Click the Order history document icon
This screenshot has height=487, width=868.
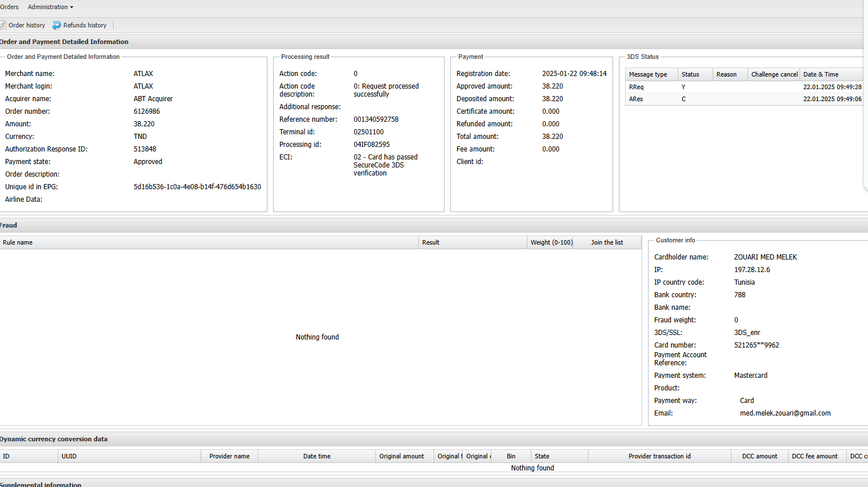[3, 25]
